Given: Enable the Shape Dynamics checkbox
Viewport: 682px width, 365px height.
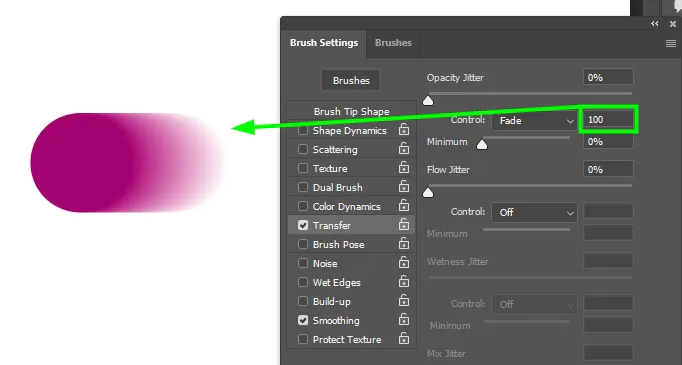Looking at the screenshot, I should tap(303, 131).
